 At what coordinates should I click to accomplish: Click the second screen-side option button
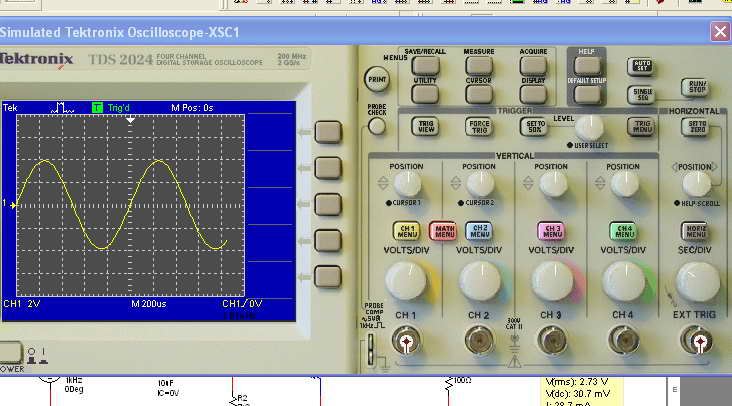(328, 168)
